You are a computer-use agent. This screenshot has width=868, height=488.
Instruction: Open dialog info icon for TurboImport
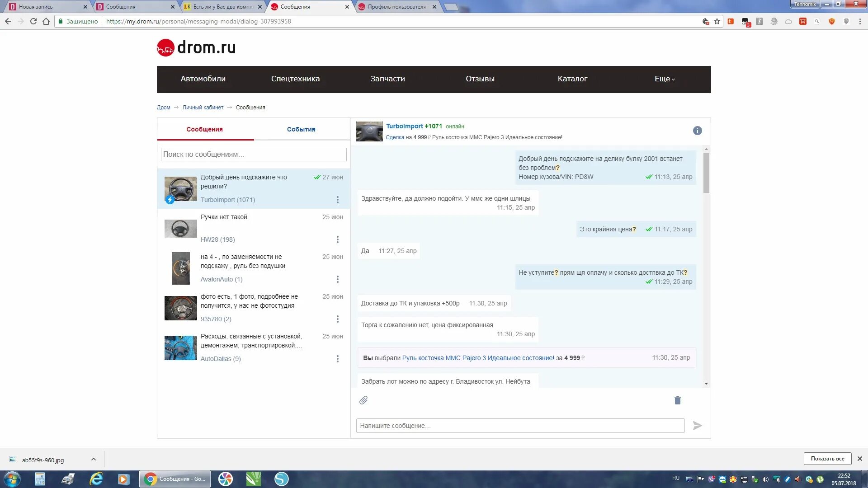[697, 131]
